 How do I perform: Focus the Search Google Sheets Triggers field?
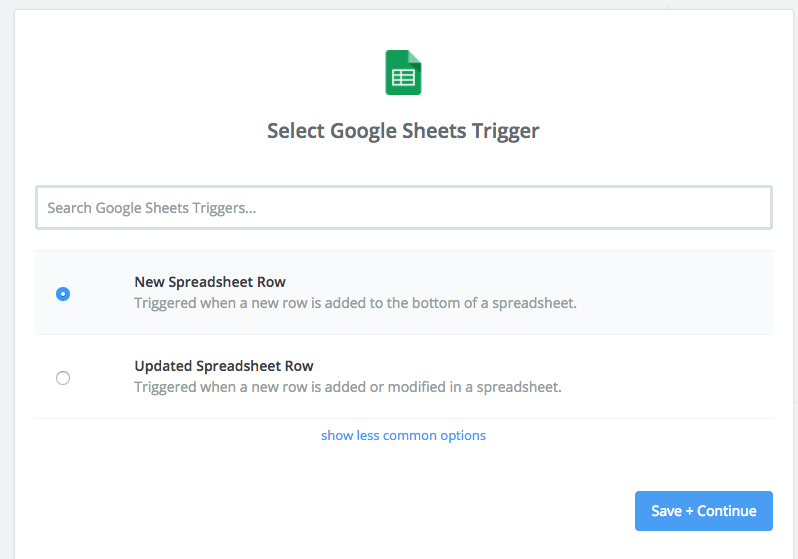pos(404,208)
